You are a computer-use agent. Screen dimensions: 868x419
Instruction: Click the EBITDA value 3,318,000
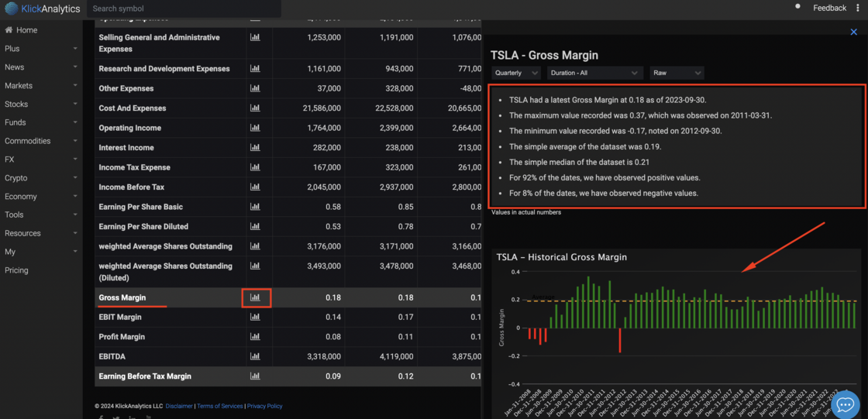[322, 356]
